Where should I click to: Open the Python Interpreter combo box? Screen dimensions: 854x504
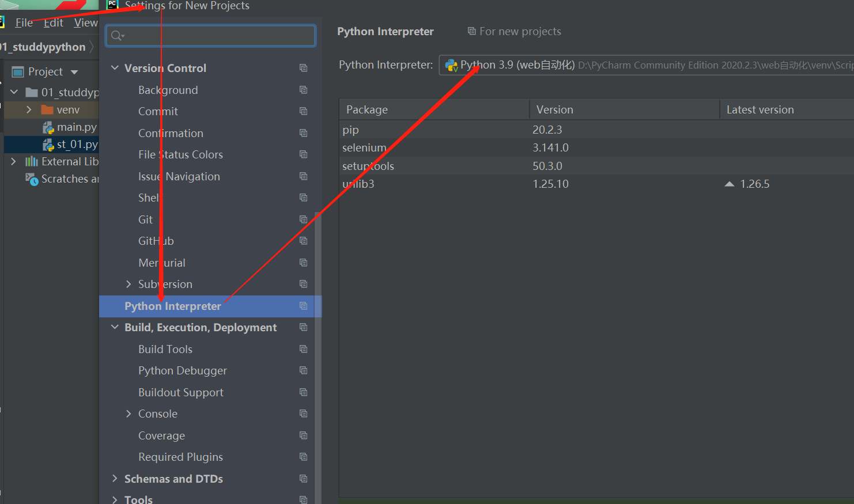(646, 65)
